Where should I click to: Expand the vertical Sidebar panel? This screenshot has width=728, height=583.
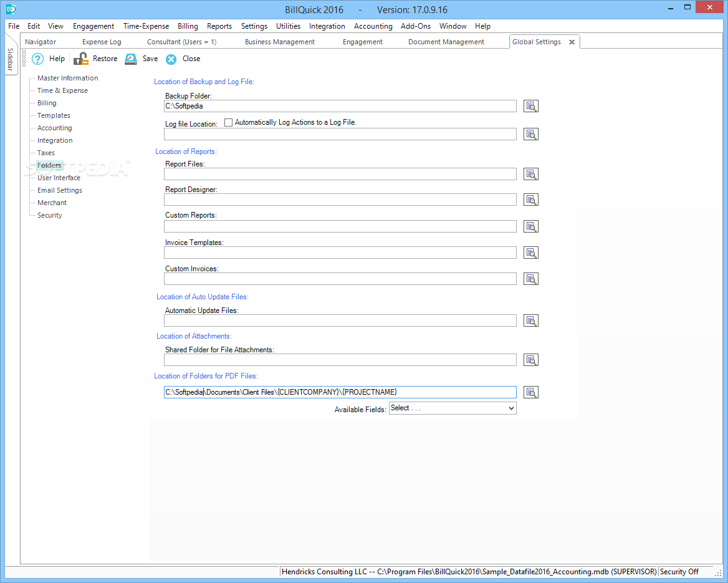11,59
